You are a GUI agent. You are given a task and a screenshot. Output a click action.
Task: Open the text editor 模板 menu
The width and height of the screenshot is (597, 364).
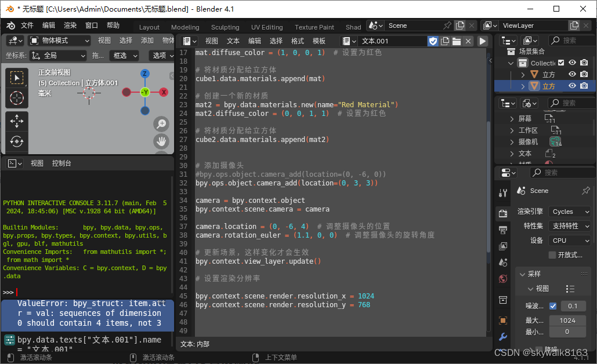click(319, 41)
